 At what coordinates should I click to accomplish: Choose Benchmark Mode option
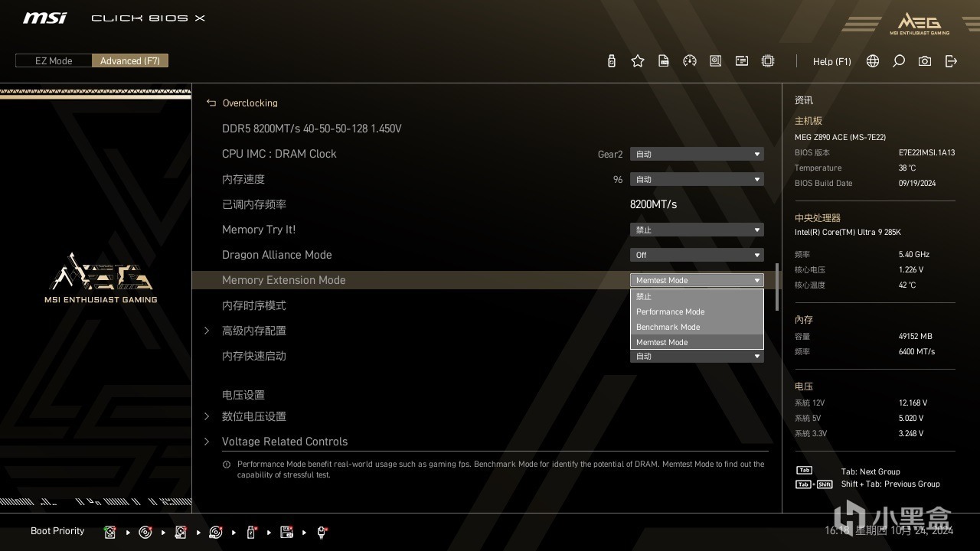tap(697, 327)
